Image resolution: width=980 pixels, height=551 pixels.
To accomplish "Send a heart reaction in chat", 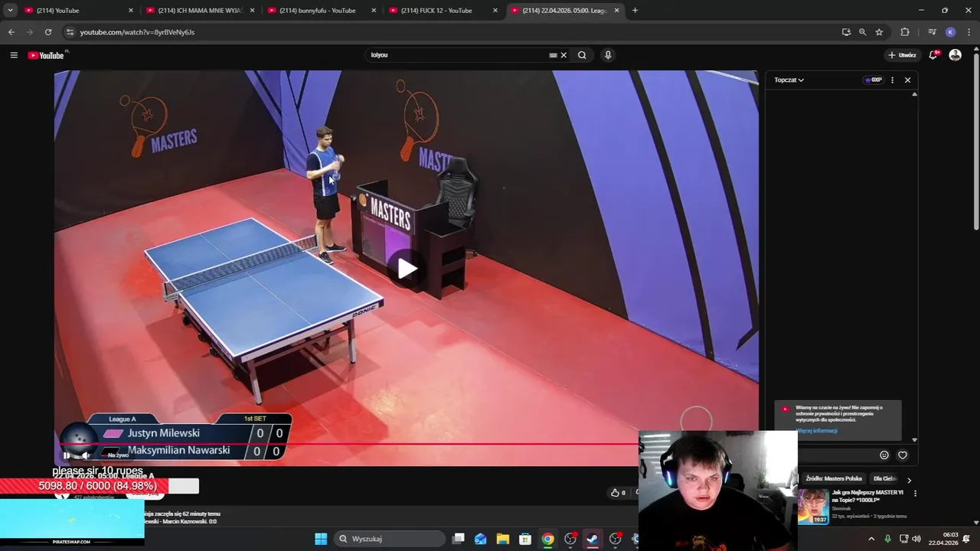I will (903, 455).
